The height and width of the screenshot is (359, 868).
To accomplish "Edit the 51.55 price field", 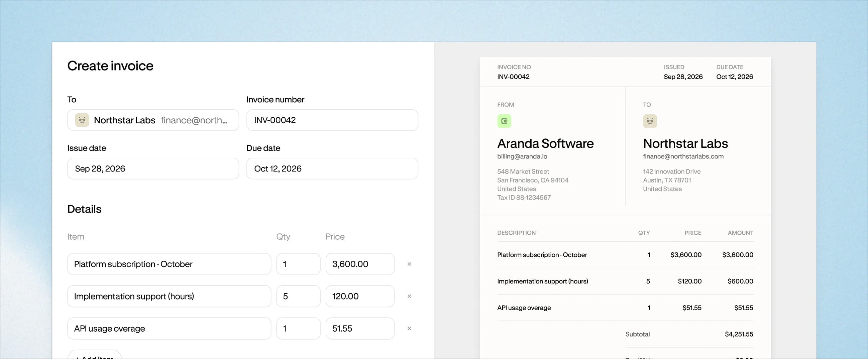I will point(360,328).
